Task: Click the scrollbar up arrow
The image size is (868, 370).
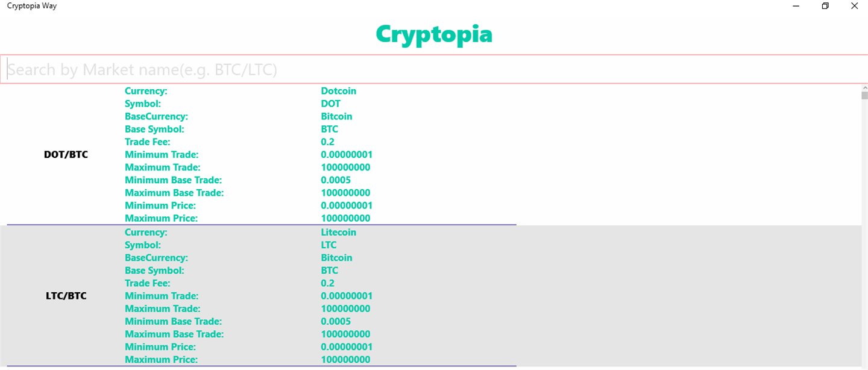Action: [x=864, y=88]
